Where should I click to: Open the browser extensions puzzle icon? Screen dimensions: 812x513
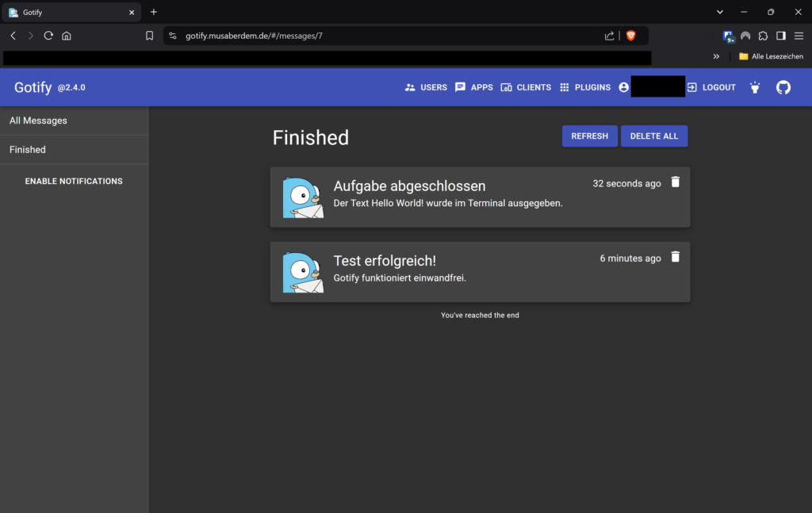(763, 36)
